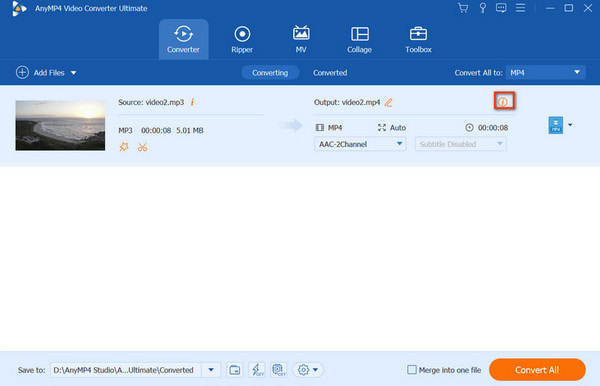Show the Converted list
The width and height of the screenshot is (600, 386).
(330, 73)
